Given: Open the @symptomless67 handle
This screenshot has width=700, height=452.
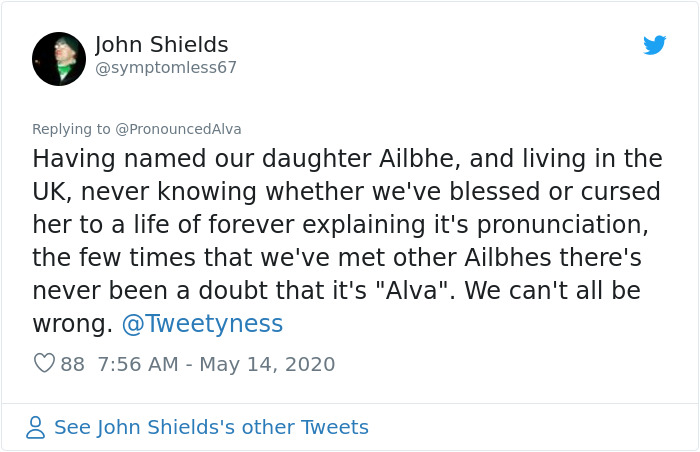Looking at the screenshot, I should (x=166, y=68).
